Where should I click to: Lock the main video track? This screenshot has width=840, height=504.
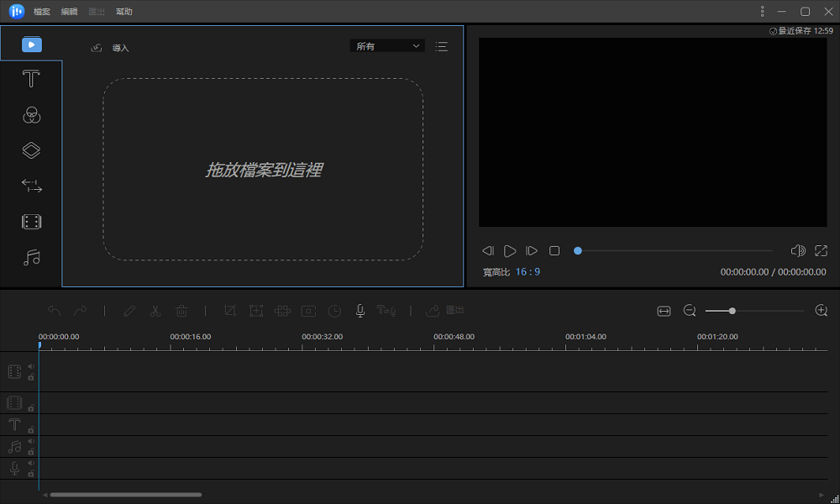(31, 377)
